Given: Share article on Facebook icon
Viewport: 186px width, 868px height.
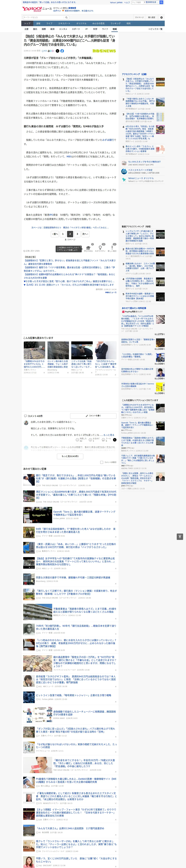Looking at the screenshot, I should coord(62,51).
